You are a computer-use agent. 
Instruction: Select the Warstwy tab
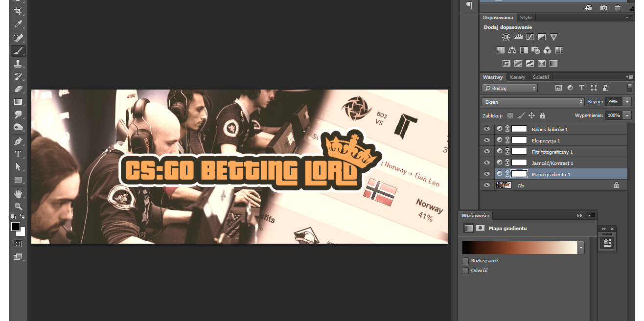(x=493, y=77)
